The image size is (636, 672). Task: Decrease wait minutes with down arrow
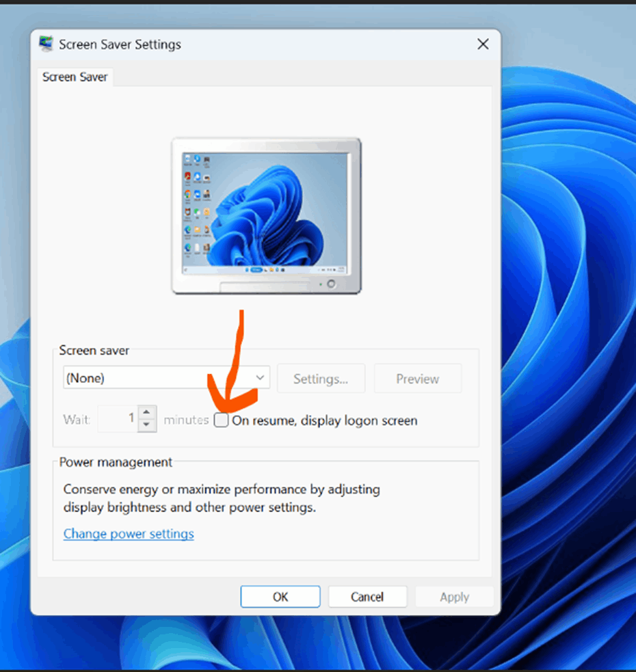tap(146, 425)
